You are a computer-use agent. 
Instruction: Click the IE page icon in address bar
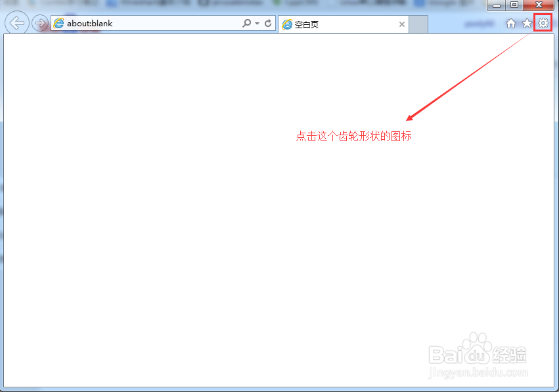[x=58, y=24]
